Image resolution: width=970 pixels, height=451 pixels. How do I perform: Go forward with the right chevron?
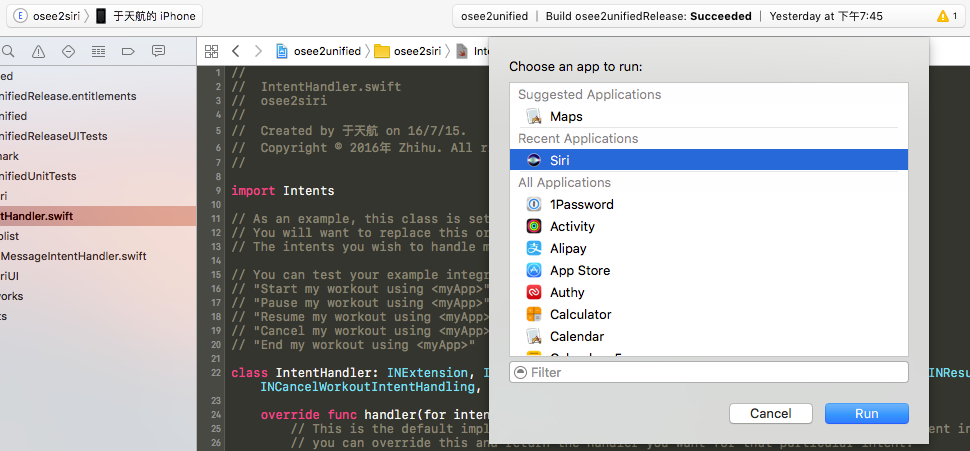(x=259, y=51)
